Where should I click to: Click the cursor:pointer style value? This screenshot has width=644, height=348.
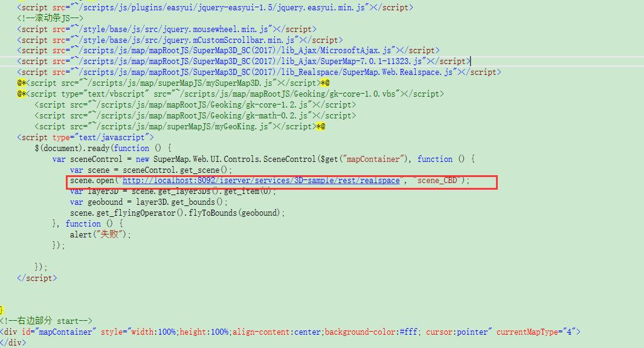pos(457,332)
